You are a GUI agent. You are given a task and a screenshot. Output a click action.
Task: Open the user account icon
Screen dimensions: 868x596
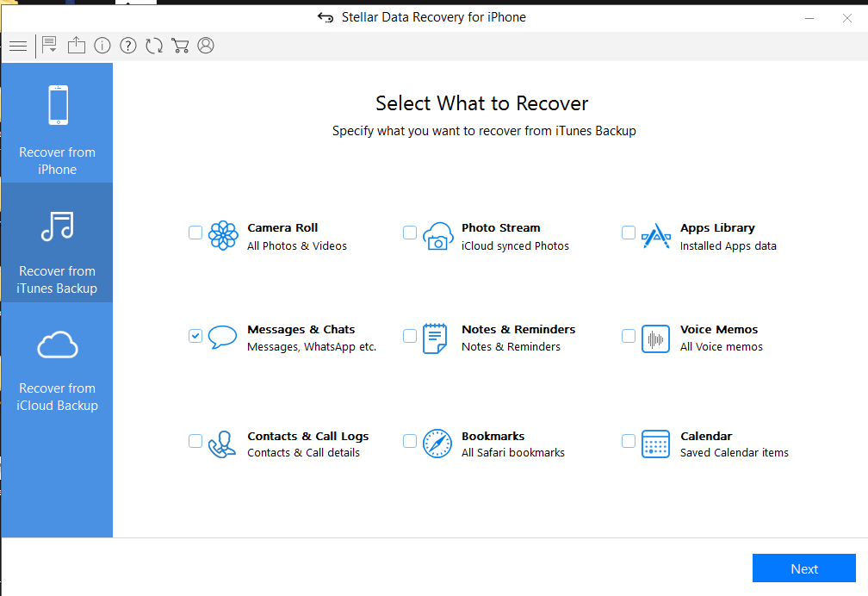tap(206, 46)
